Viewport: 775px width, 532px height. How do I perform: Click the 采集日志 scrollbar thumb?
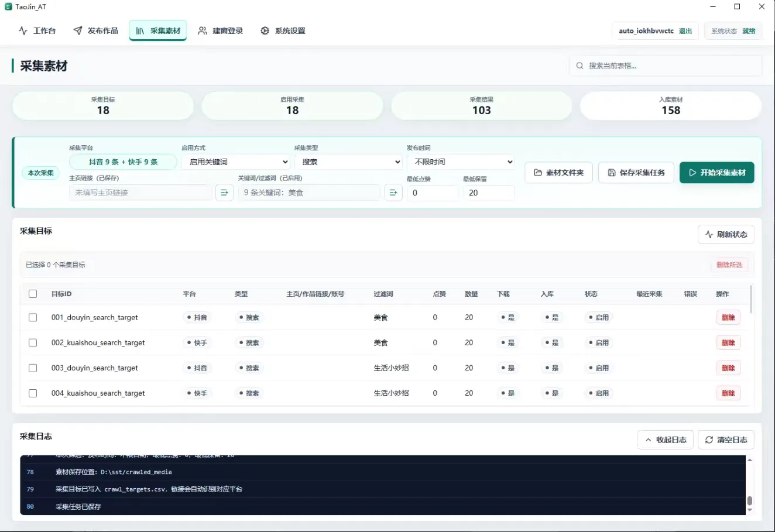click(x=750, y=501)
